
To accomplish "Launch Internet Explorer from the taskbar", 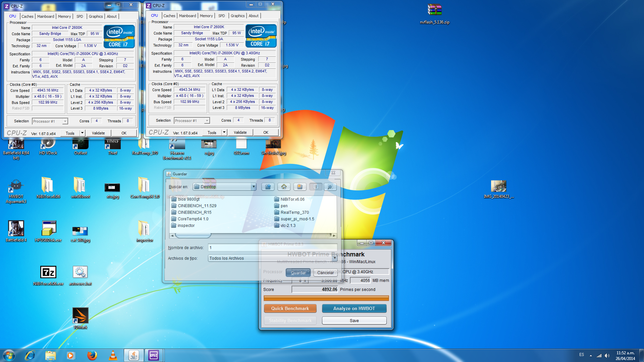I will click(30, 355).
